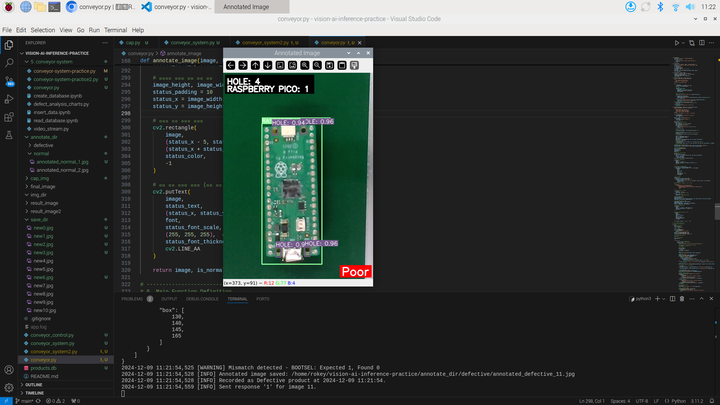Zoom out of the annotated image
Image resolution: width=720 pixels, height=405 pixels.
(317, 66)
